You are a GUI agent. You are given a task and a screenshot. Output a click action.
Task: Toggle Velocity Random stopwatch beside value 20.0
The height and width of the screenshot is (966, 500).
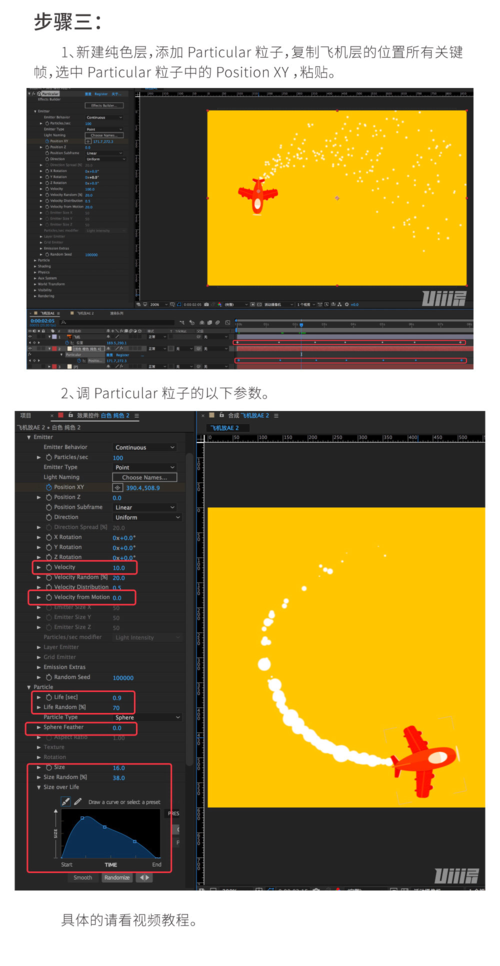click(49, 577)
